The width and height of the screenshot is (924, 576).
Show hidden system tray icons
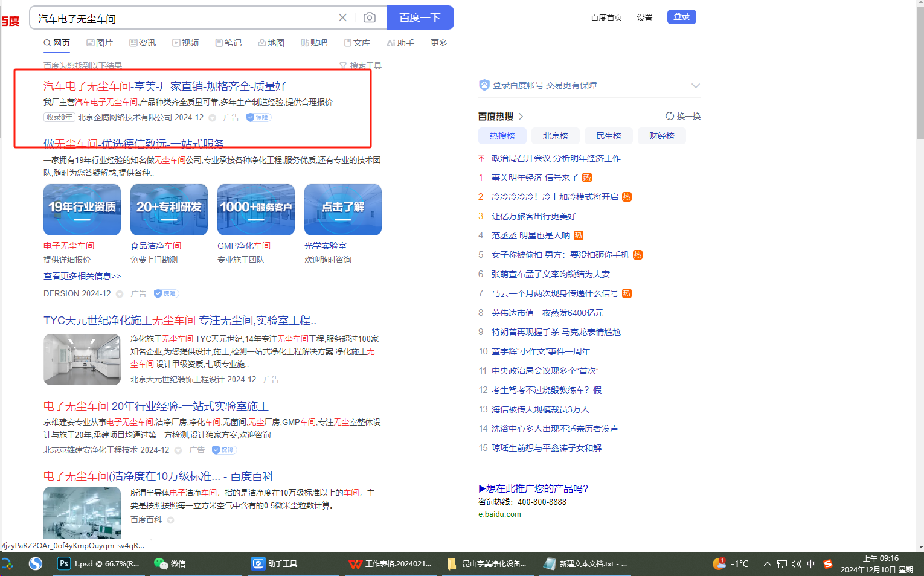click(767, 564)
